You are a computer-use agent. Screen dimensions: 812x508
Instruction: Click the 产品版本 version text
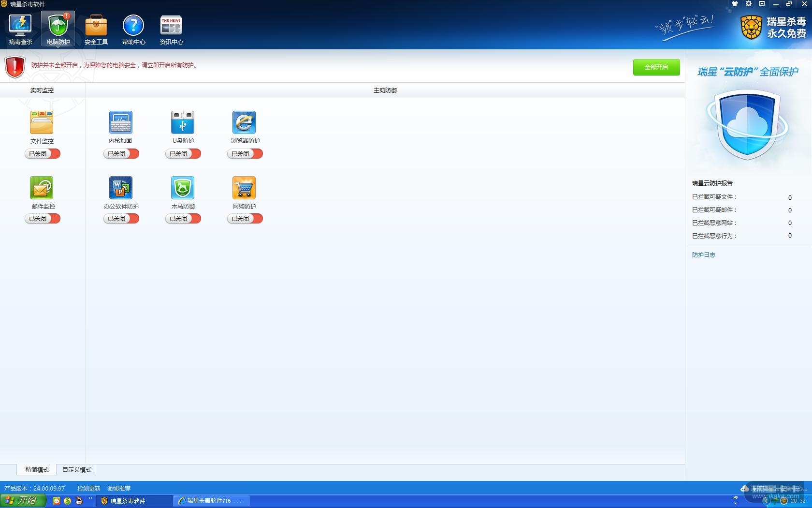[x=34, y=489]
